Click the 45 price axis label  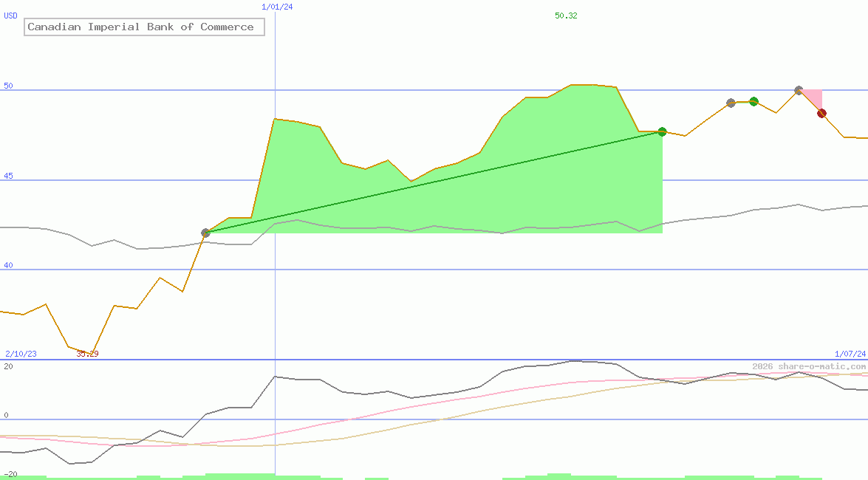pyautogui.click(x=8, y=176)
